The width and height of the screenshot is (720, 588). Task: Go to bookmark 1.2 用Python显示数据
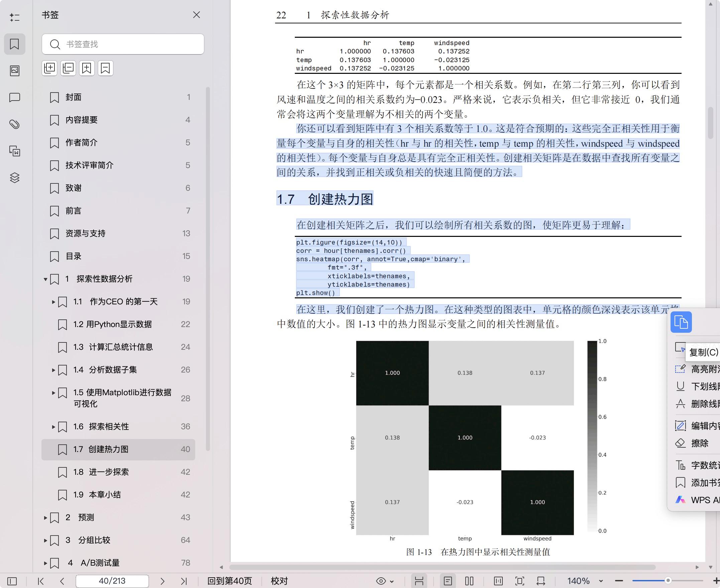(x=118, y=324)
